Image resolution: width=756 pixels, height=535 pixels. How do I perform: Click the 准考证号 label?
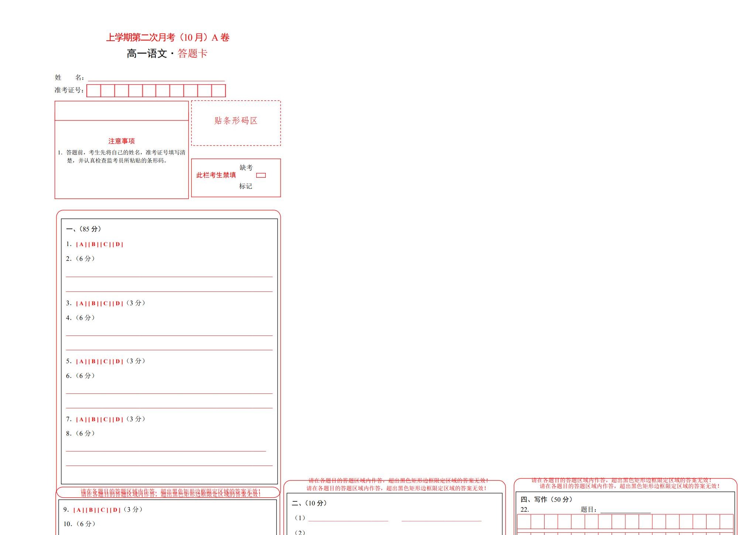[69, 90]
